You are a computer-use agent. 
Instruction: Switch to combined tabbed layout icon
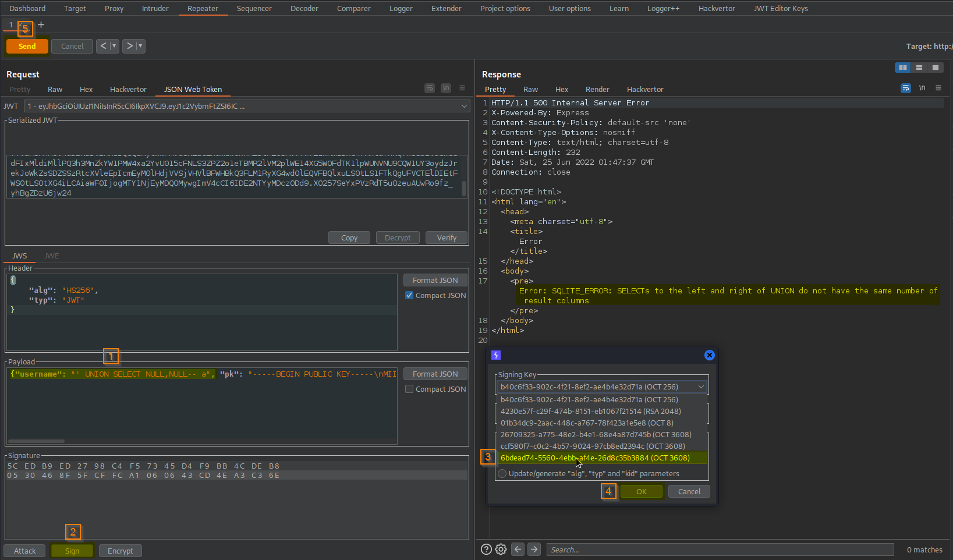click(x=936, y=68)
